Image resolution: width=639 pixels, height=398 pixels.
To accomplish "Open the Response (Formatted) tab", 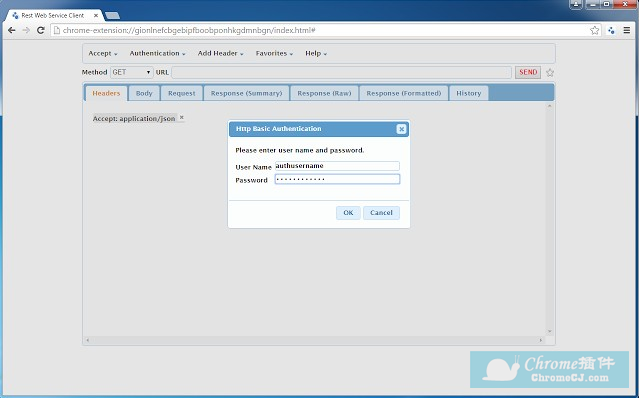I will click(404, 93).
